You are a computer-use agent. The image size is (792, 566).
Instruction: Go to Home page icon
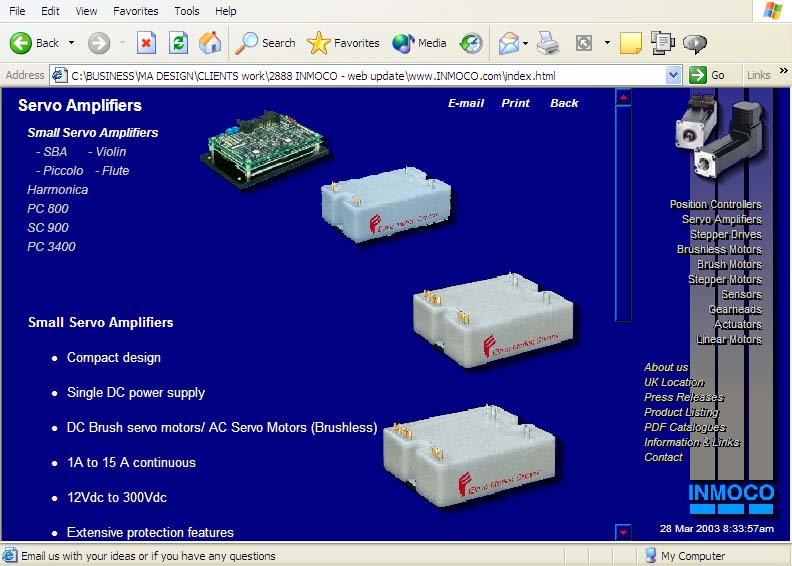[210, 43]
